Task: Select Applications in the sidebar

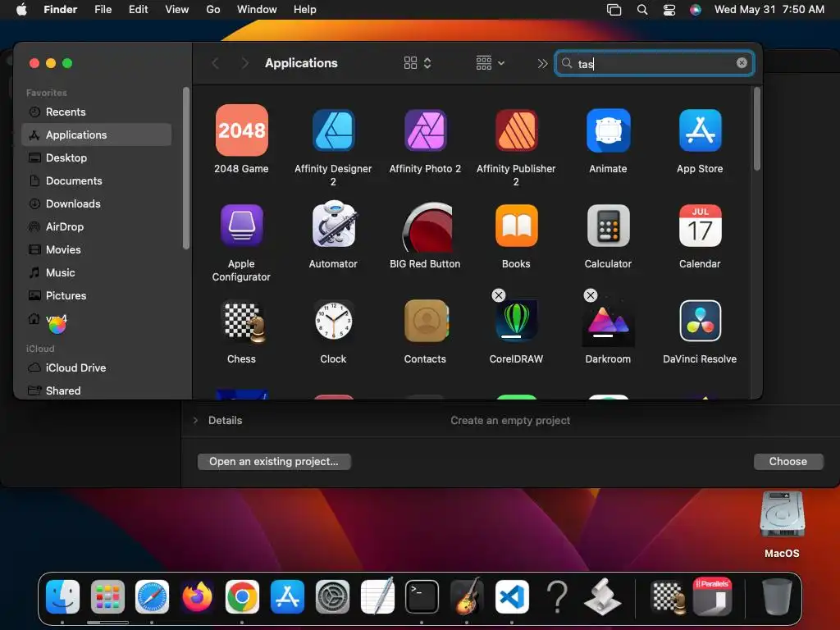Action: click(x=97, y=135)
